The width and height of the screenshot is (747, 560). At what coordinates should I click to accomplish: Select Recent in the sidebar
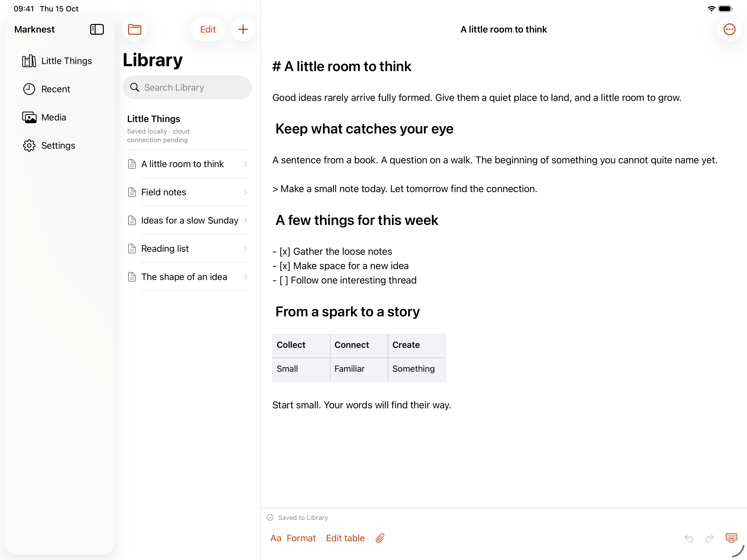coord(60,89)
